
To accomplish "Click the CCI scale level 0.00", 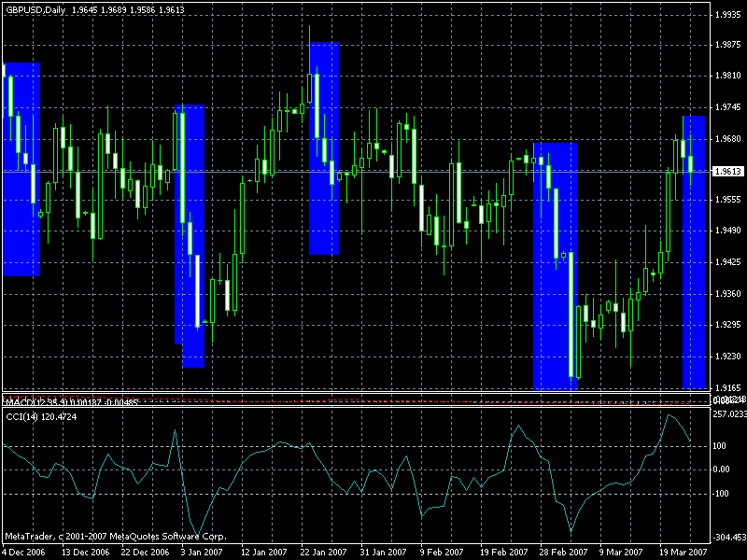I will click(x=721, y=469).
